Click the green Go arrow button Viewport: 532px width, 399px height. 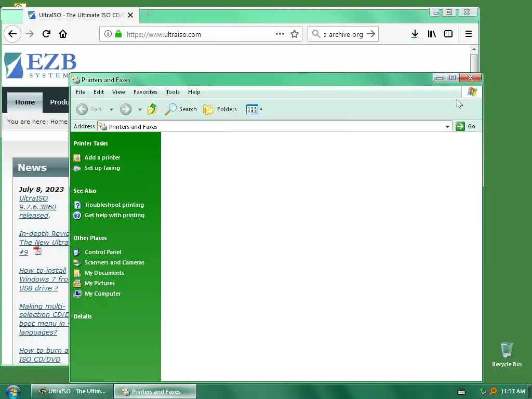460,126
